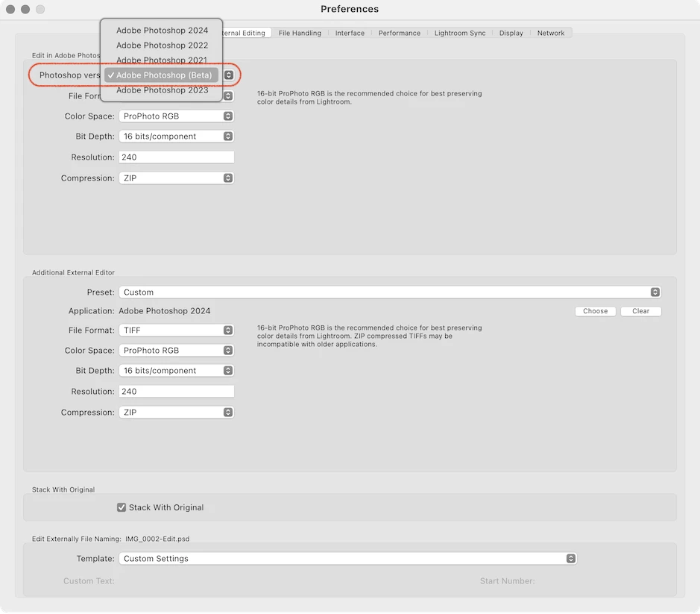
Task: Select the checked Adobe Photoshop (Beta) option
Action: point(162,75)
